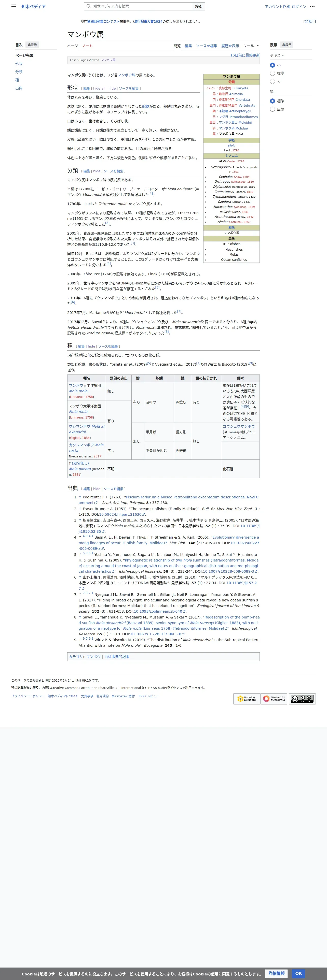Image resolution: width=327 pixels, height=980 pixels.
Task: Select the 大 text size radio
Action: coord(272,81)
